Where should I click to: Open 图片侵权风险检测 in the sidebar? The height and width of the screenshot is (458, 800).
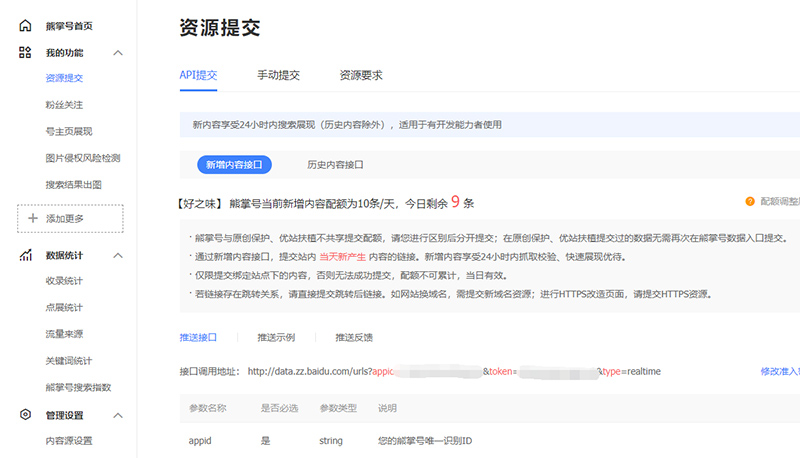click(83, 158)
